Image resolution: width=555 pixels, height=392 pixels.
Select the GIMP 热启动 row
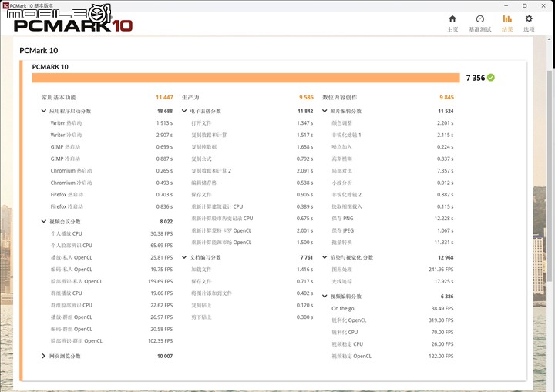(x=112, y=147)
